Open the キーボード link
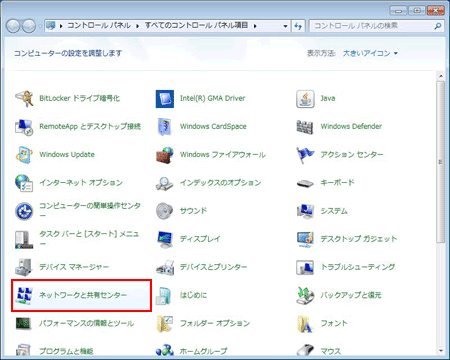 pyautogui.click(x=337, y=183)
